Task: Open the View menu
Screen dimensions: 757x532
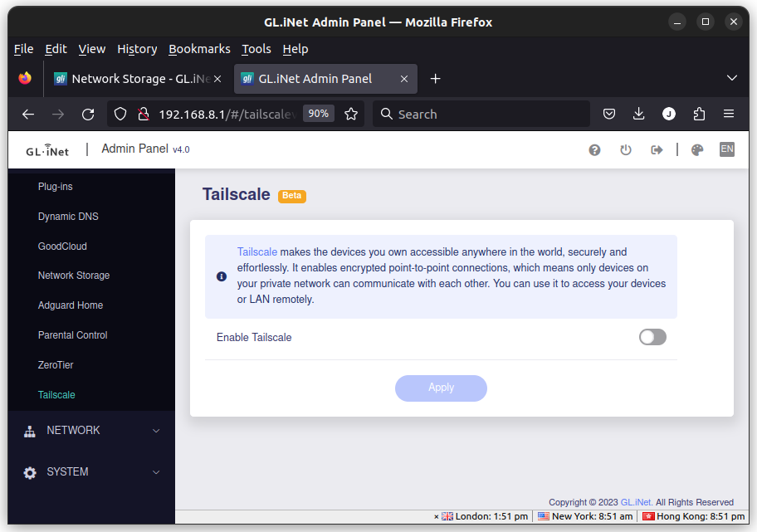Action: coord(92,49)
